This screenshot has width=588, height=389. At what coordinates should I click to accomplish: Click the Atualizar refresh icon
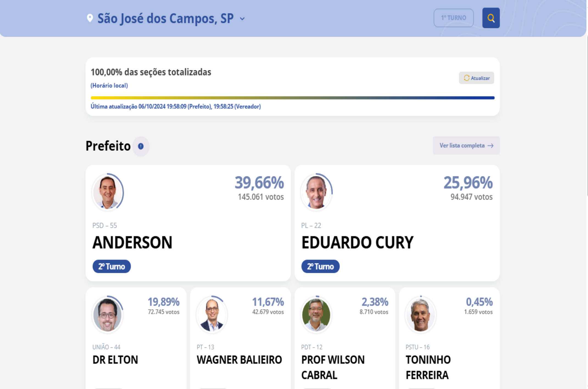click(x=467, y=78)
